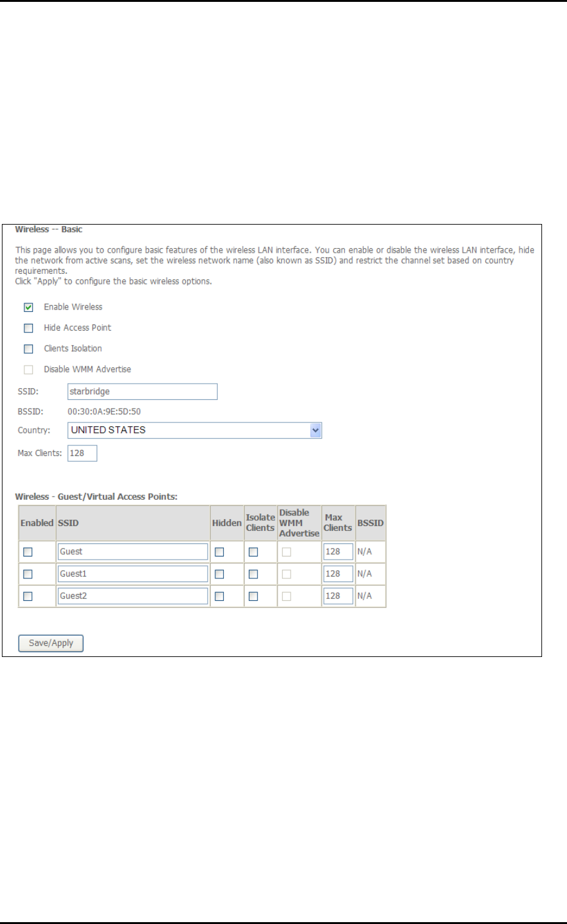567x924 pixels.
Task: Click the Wireless -- Basic heading
Action: coord(49,230)
